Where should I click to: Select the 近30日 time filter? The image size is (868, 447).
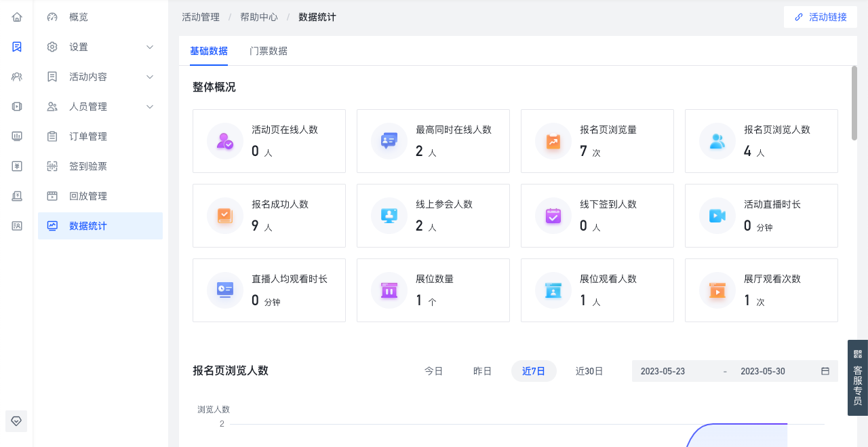click(589, 371)
